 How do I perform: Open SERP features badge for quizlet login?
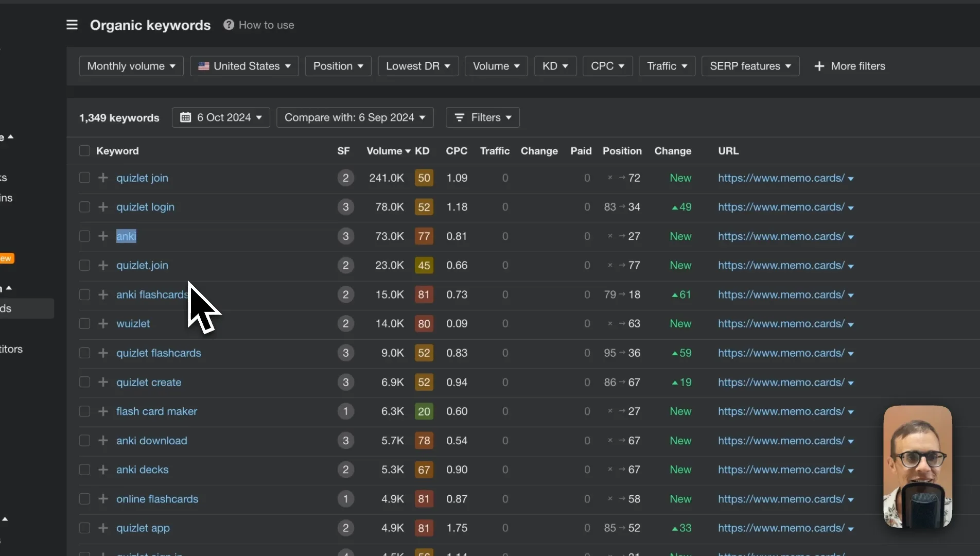[x=345, y=207]
